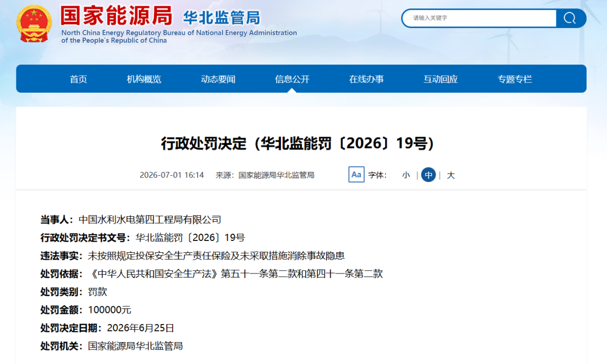Viewport: 607px width, 364px height.
Task: Click the decision date 2026年6月25日
Action: coord(141,328)
